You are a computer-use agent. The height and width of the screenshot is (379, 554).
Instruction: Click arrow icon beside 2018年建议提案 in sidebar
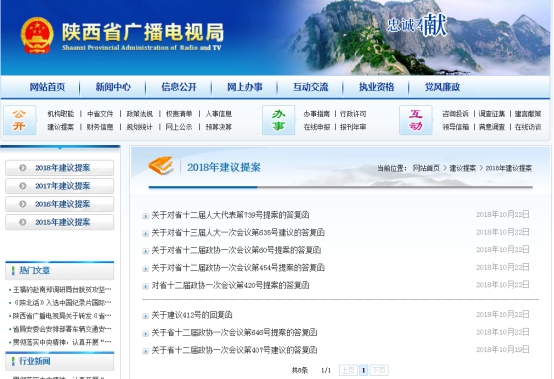tap(23, 168)
